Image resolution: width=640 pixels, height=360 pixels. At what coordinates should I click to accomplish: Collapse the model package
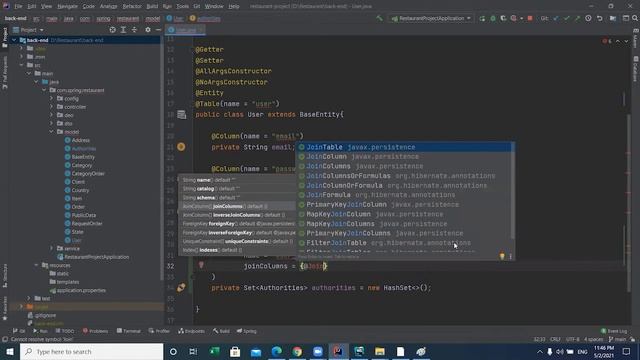point(51,131)
